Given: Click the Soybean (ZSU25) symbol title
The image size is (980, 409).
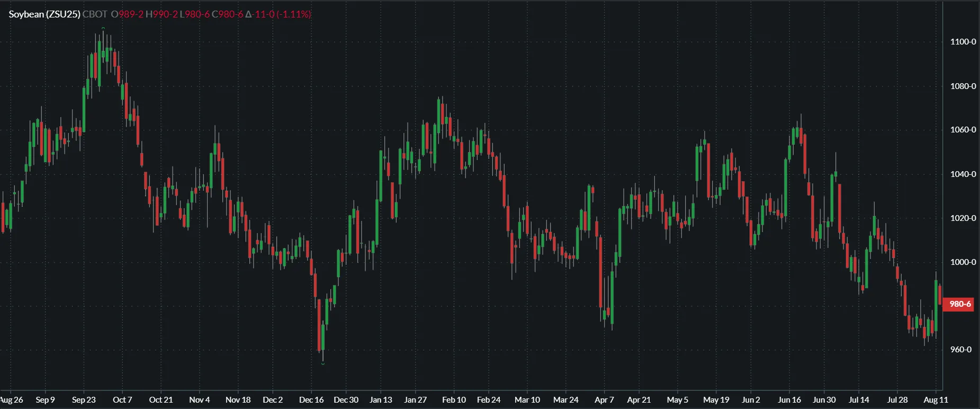Looking at the screenshot, I should coord(44,14).
